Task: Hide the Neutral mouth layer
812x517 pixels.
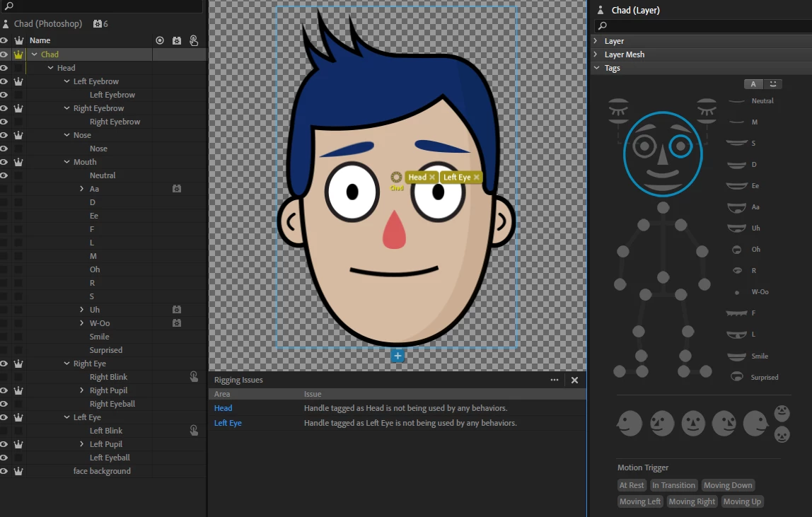Action: (x=4, y=175)
